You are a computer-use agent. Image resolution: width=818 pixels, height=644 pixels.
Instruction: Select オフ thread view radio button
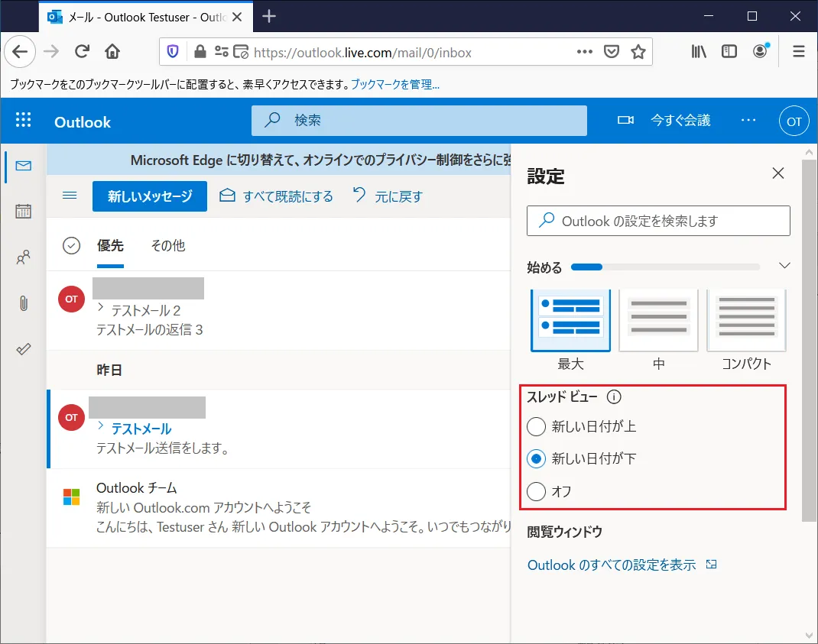[537, 491]
